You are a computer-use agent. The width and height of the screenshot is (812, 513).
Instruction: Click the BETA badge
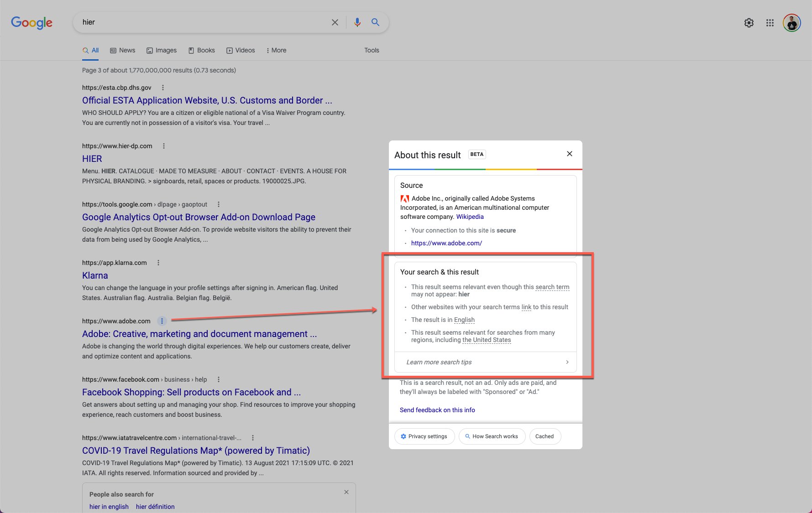477,154
